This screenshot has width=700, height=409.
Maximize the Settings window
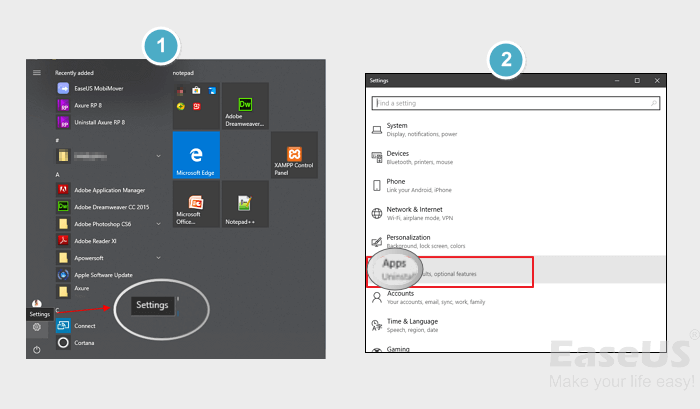point(637,80)
